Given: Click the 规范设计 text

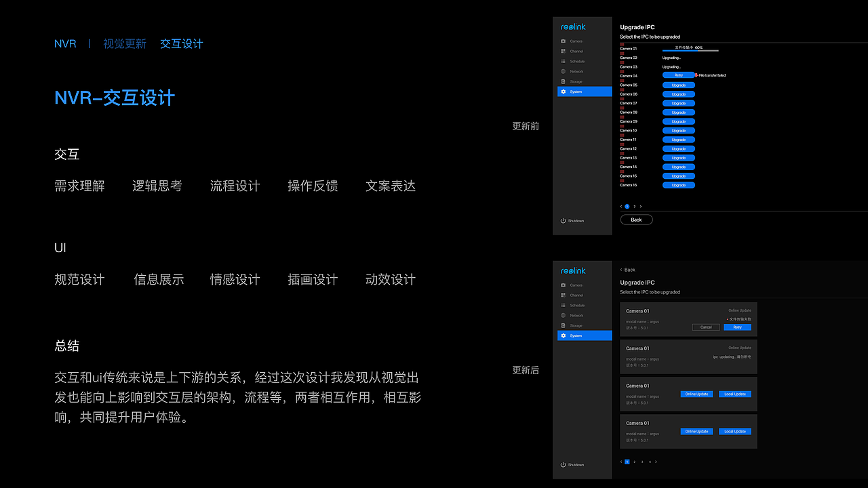Looking at the screenshot, I should point(79,279).
